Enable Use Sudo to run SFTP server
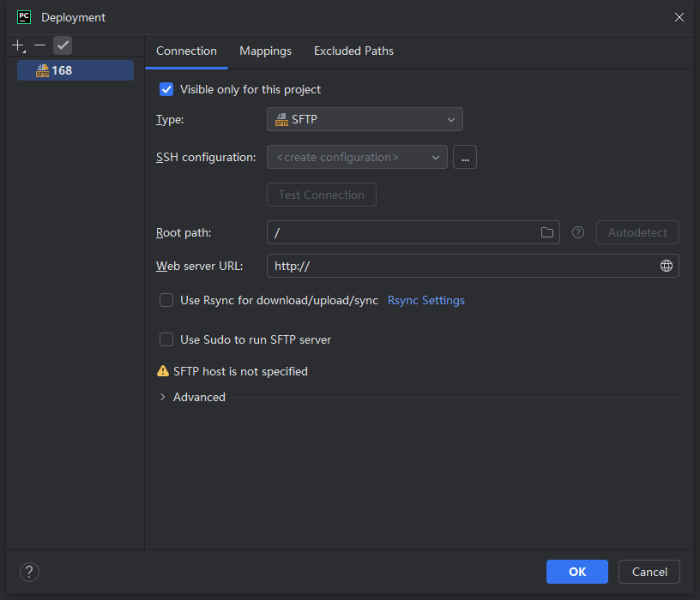Image resolution: width=700 pixels, height=600 pixels. (166, 339)
